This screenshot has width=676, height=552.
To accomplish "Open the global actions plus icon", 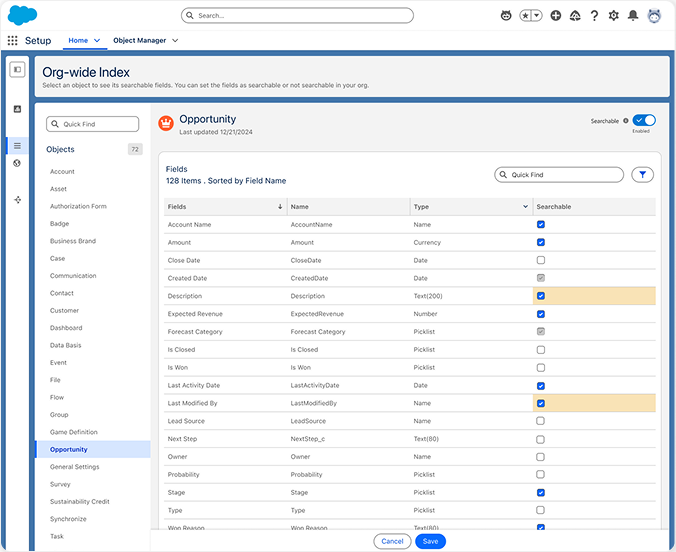I will click(556, 16).
